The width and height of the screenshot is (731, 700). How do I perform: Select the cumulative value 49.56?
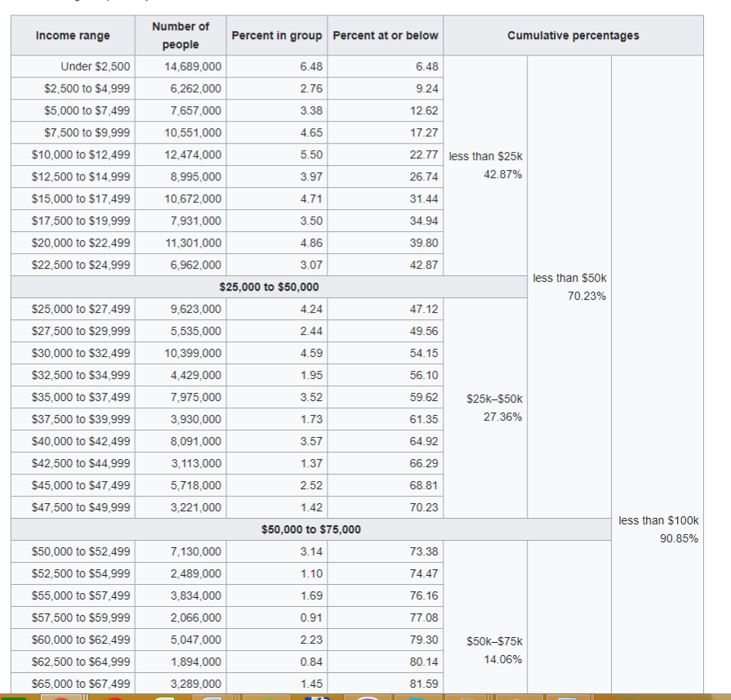(424, 331)
